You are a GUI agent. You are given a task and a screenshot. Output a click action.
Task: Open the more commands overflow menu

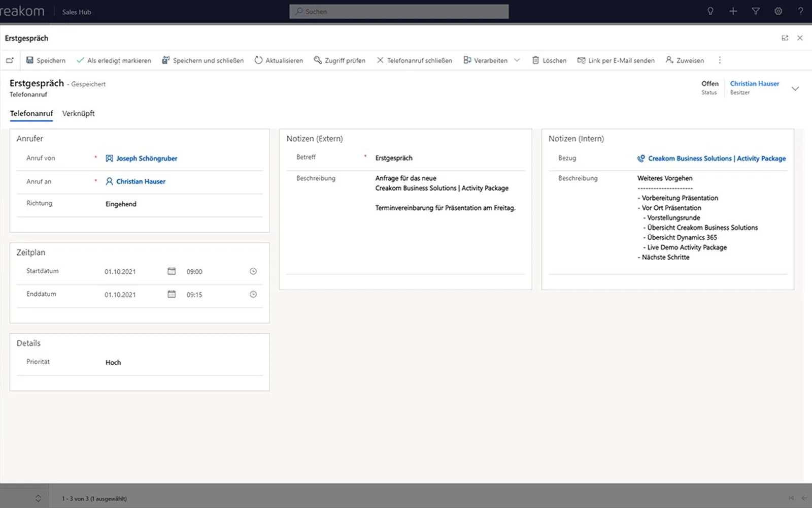coord(720,60)
